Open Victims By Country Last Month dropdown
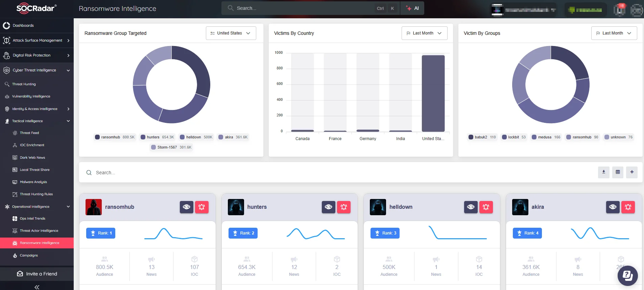This screenshot has width=644, height=290. click(424, 33)
